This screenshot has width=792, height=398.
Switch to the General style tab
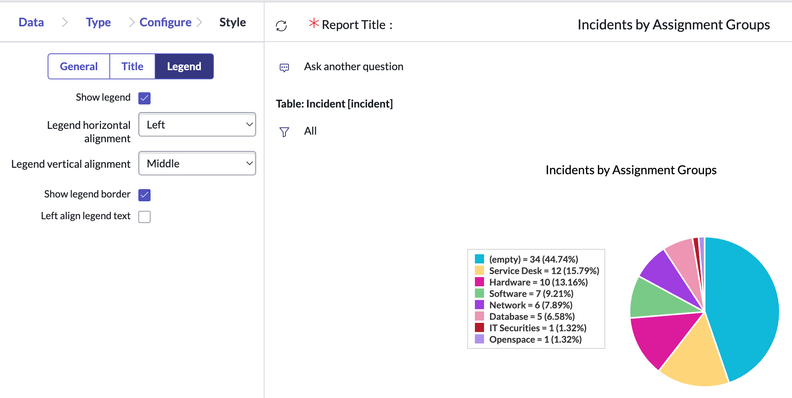tap(79, 66)
